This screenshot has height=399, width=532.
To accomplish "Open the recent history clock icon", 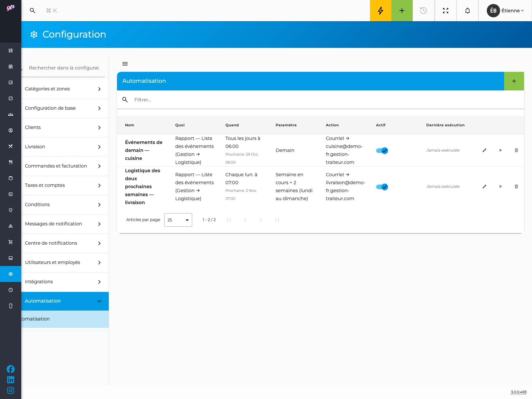I will point(423,11).
